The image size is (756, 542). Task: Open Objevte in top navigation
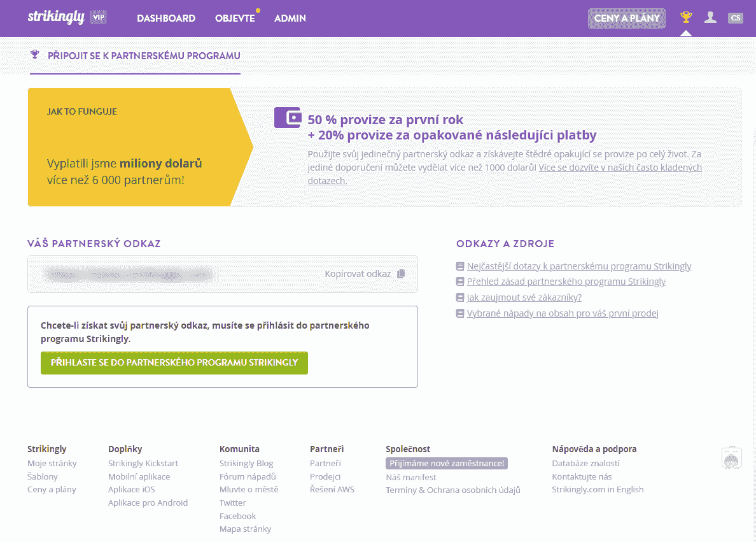point(235,18)
